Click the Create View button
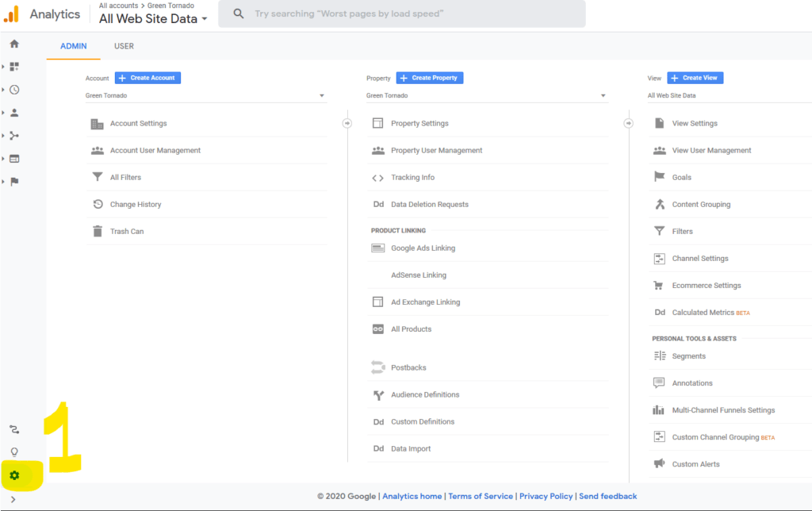 click(695, 78)
